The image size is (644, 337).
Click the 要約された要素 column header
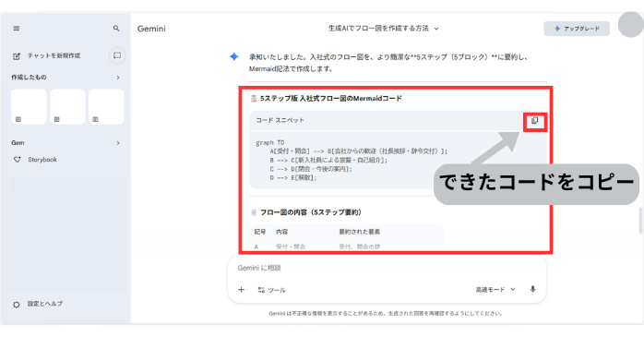(x=360, y=232)
